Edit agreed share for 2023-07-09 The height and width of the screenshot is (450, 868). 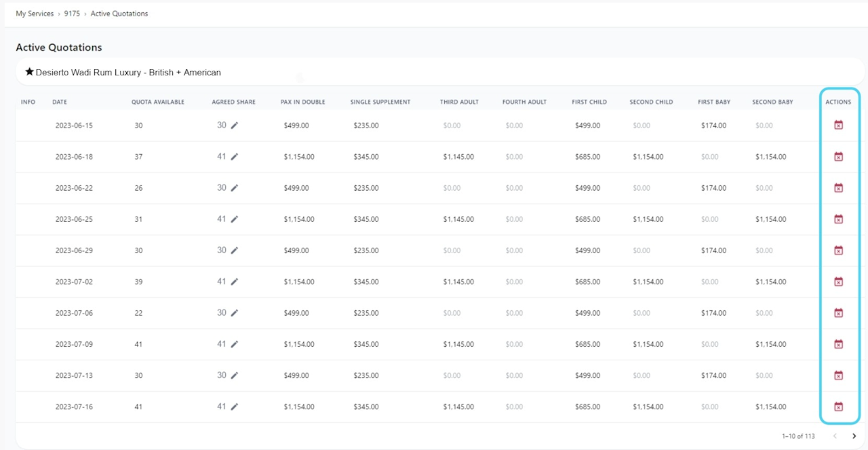pyautogui.click(x=235, y=344)
